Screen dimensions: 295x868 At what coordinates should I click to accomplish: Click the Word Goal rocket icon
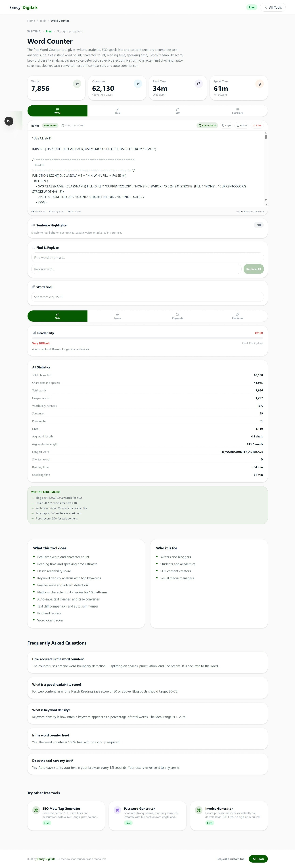[33, 287]
